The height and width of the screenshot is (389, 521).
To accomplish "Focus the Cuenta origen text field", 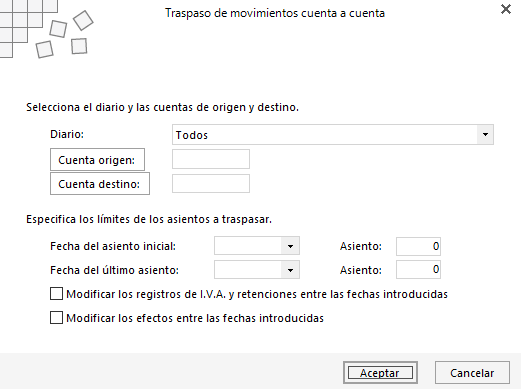I will 211,159.
